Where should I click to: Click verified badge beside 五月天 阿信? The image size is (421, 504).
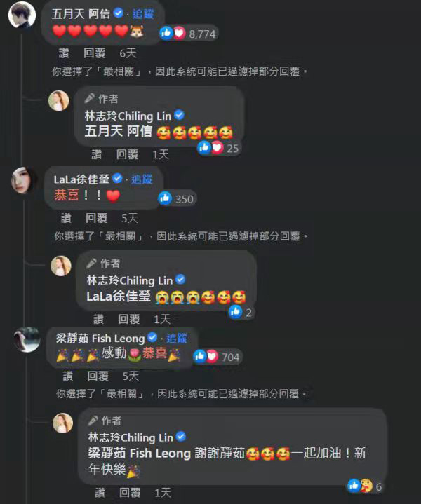[119, 13]
